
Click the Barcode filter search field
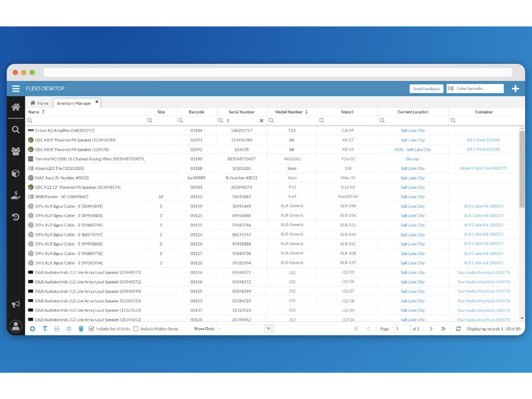[x=196, y=121]
